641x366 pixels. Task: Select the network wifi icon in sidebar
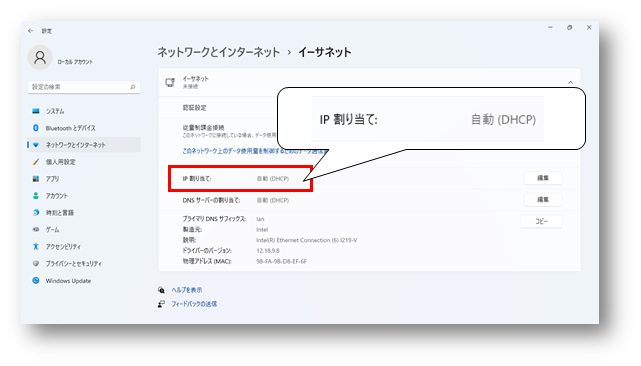coord(36,145)
